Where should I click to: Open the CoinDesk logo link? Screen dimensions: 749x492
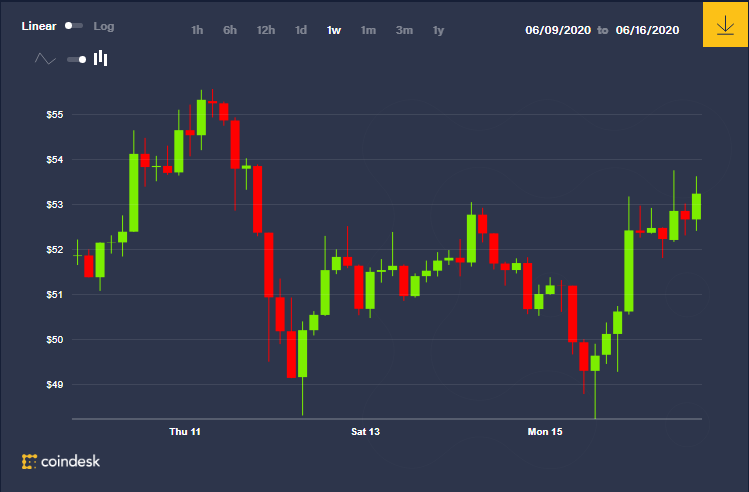click(x=61, y=461)
